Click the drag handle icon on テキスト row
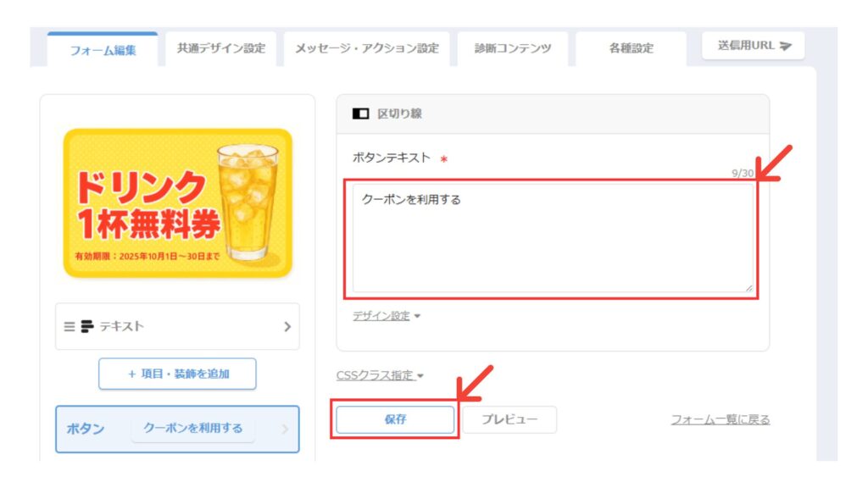868x488 pixels. (70, 327)
